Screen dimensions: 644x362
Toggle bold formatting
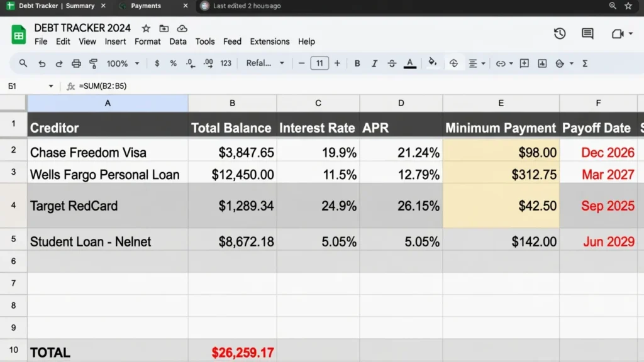tap(357, 63)
